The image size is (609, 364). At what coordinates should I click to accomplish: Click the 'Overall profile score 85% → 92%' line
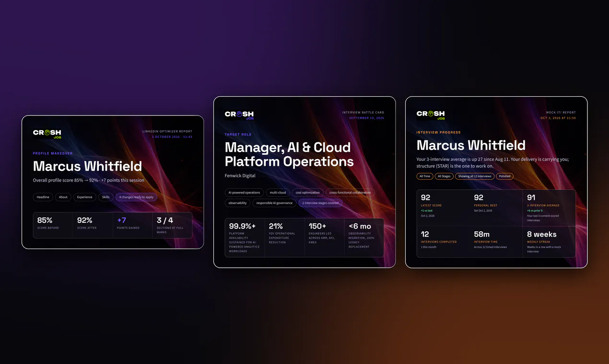[x=88, y=181]
